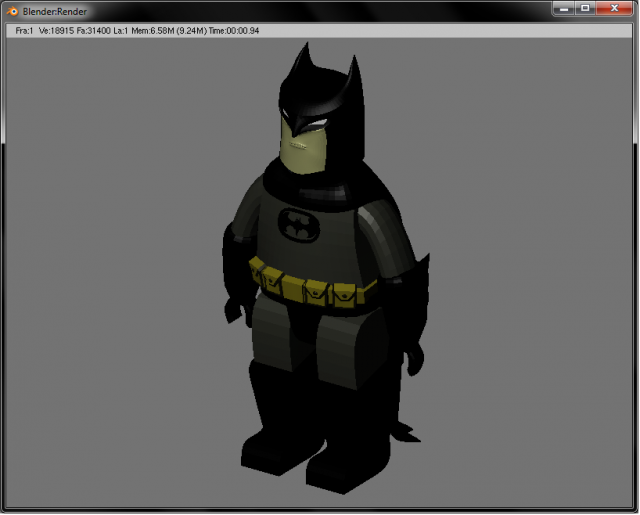This screenshot has width=640, height=515.
Task: Click the 'Ve:18915' vertex count text
Action: click(x=56, y=31)
